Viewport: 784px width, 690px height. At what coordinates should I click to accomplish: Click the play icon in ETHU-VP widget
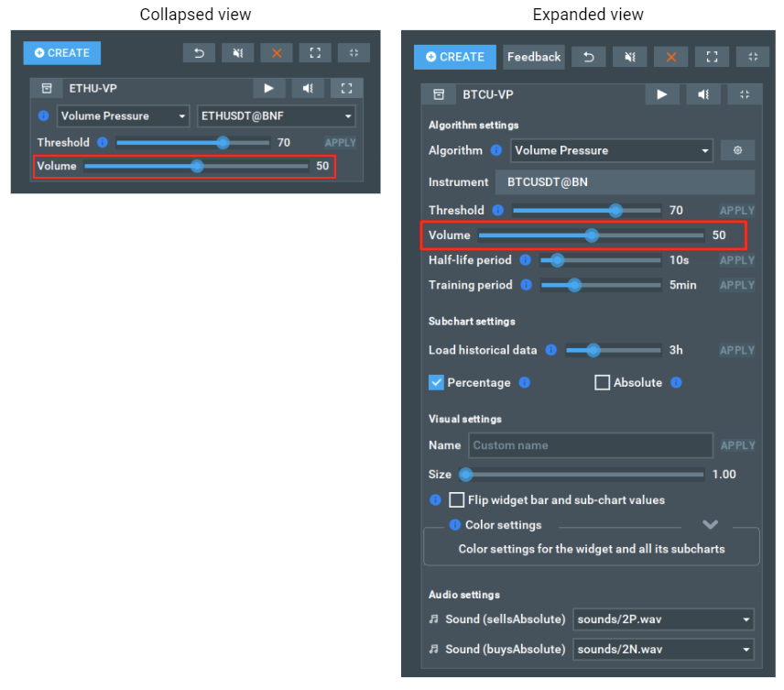tap(269, 89)
